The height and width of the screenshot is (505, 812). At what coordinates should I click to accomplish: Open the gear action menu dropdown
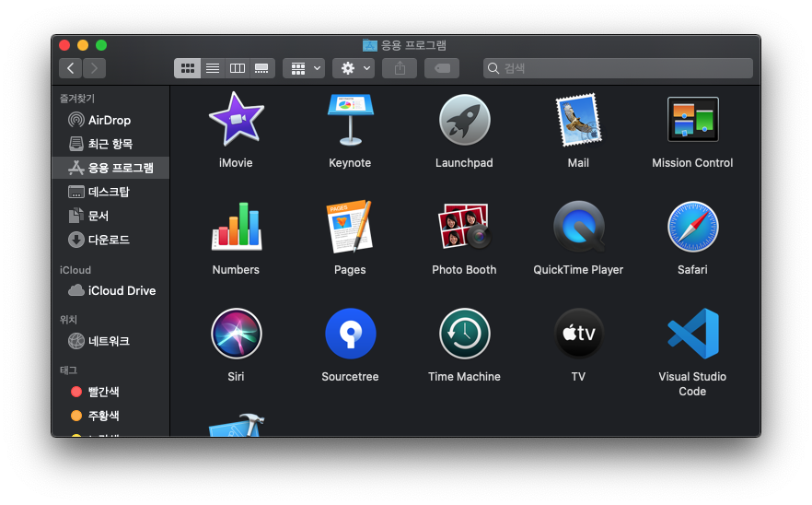pos(354,68)
